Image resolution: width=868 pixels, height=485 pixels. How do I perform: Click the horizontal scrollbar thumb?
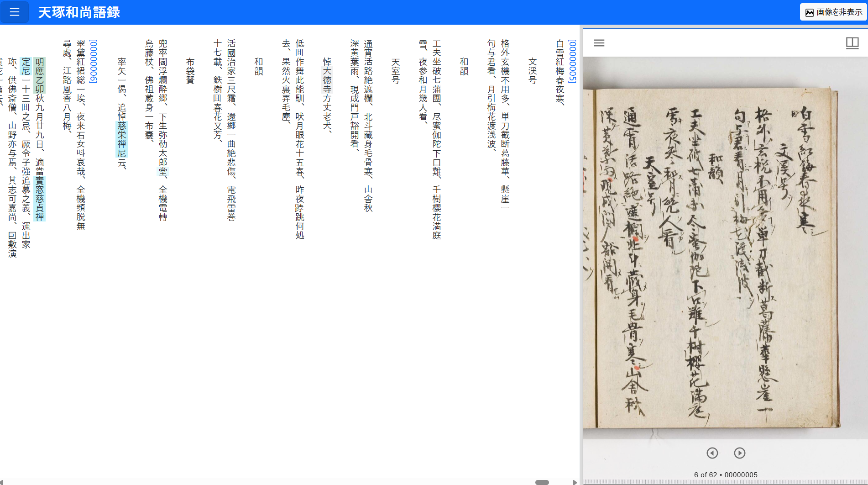(542, 482)
